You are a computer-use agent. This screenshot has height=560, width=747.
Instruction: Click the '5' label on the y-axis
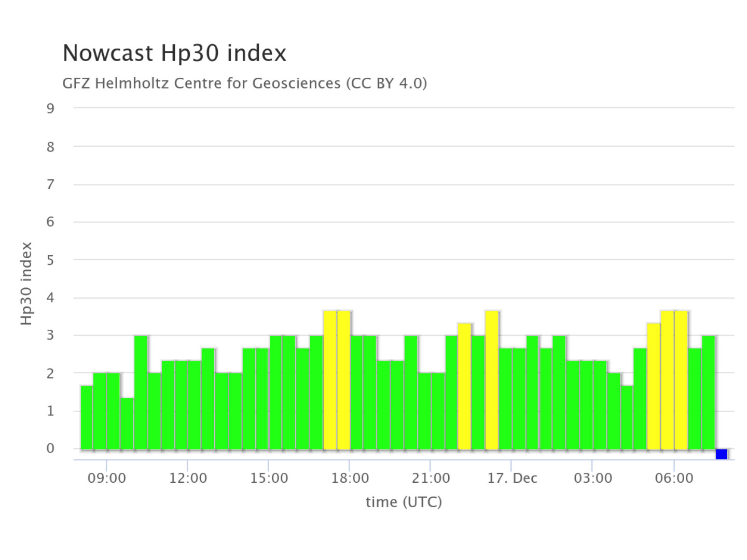tap(50, 260)
